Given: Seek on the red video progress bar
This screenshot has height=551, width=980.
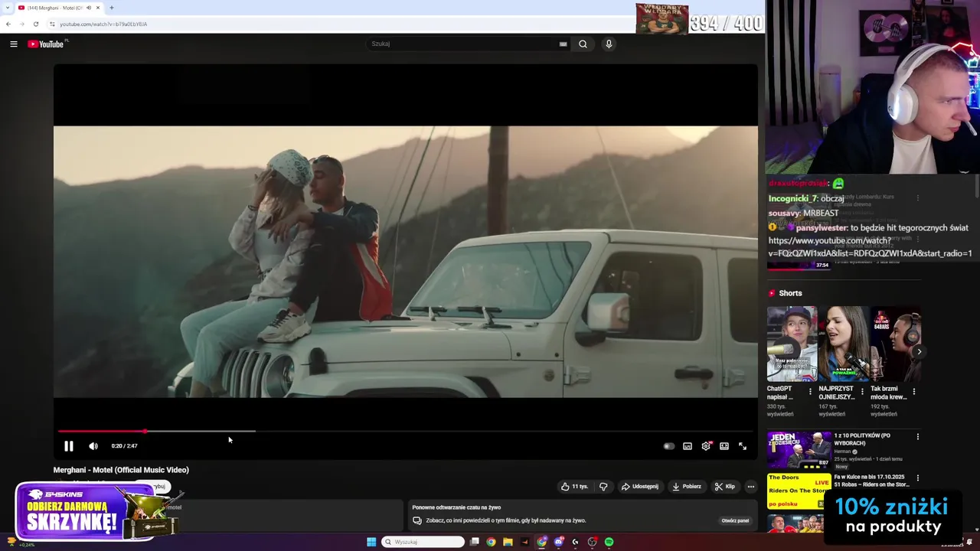Looking at the screenshot, I should tap(406, 431).
